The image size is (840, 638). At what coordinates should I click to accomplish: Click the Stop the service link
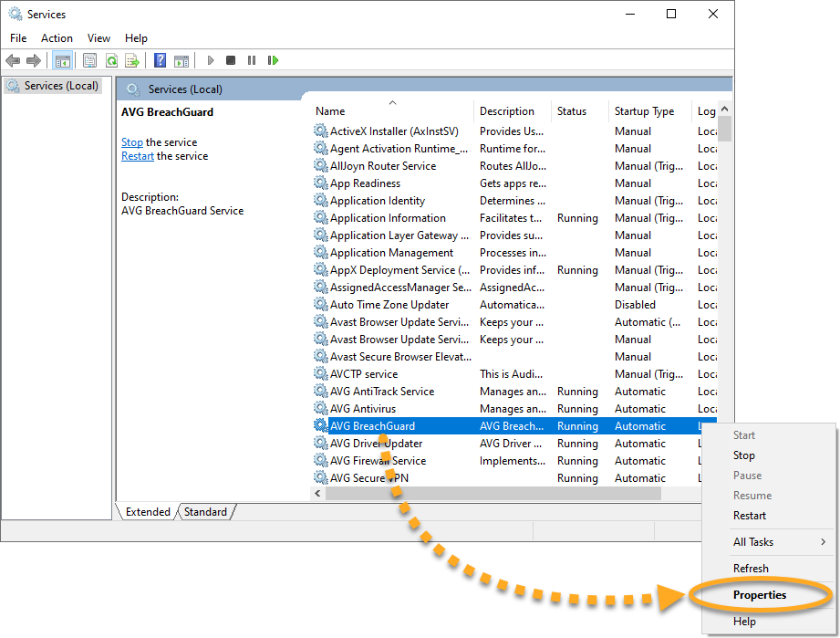pyautogui.click(x=132, y=142)
